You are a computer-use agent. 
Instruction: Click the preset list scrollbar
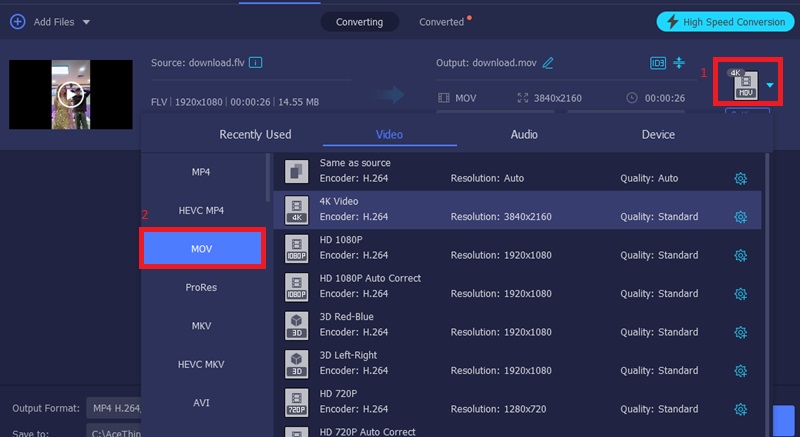(x=767, y=295)
